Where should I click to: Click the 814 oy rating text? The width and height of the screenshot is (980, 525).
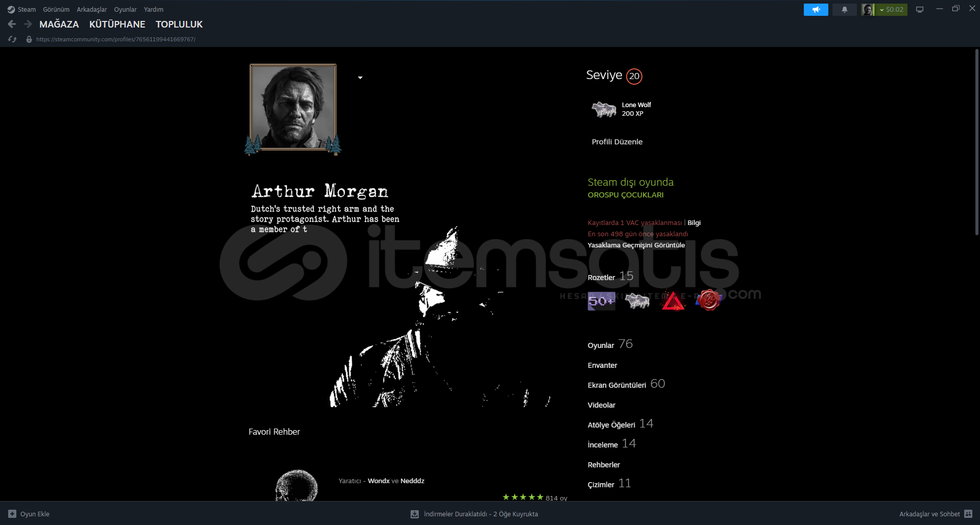click(x=556, y=498)
